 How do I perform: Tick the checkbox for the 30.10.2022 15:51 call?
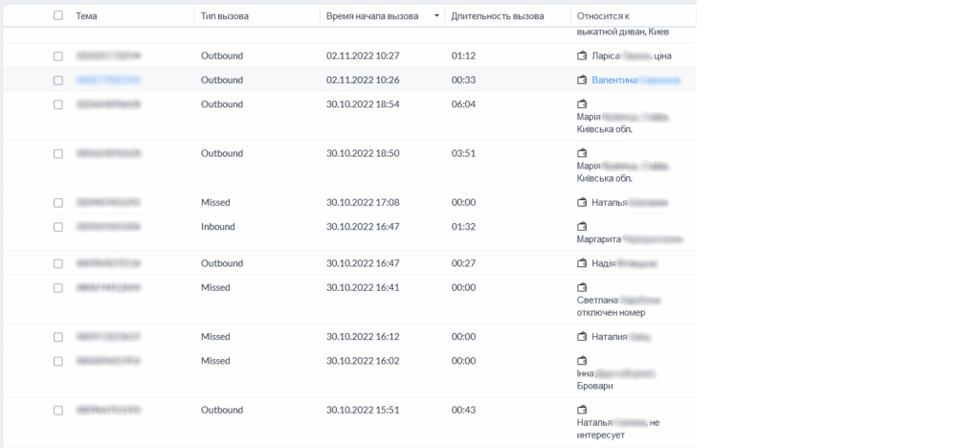click(58, 410)
